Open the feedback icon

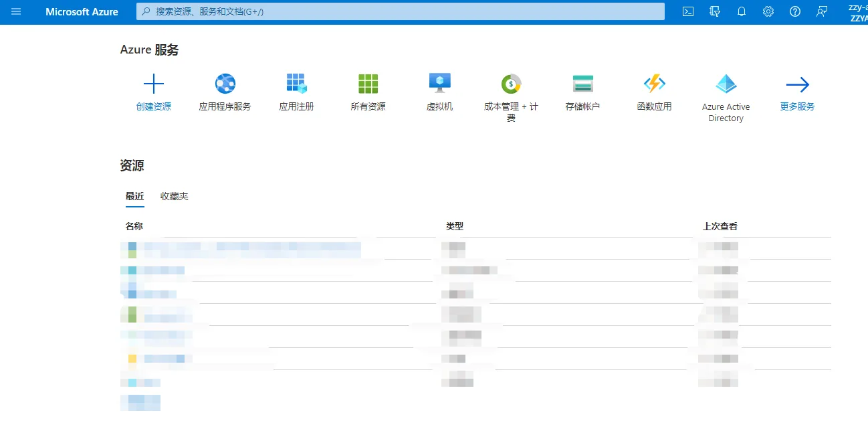[822, 11]
